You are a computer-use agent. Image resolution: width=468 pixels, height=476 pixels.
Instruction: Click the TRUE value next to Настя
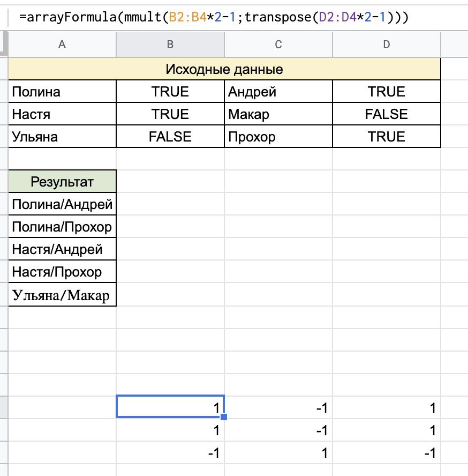click(x=170, y=114)
